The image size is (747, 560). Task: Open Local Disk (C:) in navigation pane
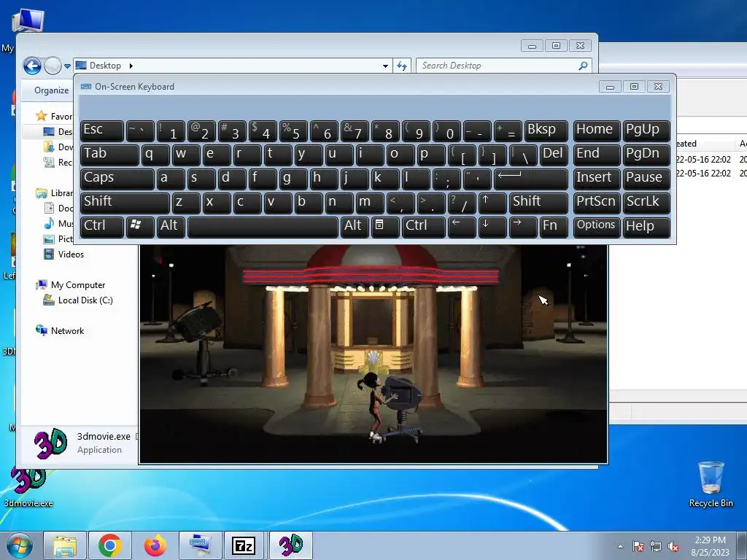[x=78, y=300]
